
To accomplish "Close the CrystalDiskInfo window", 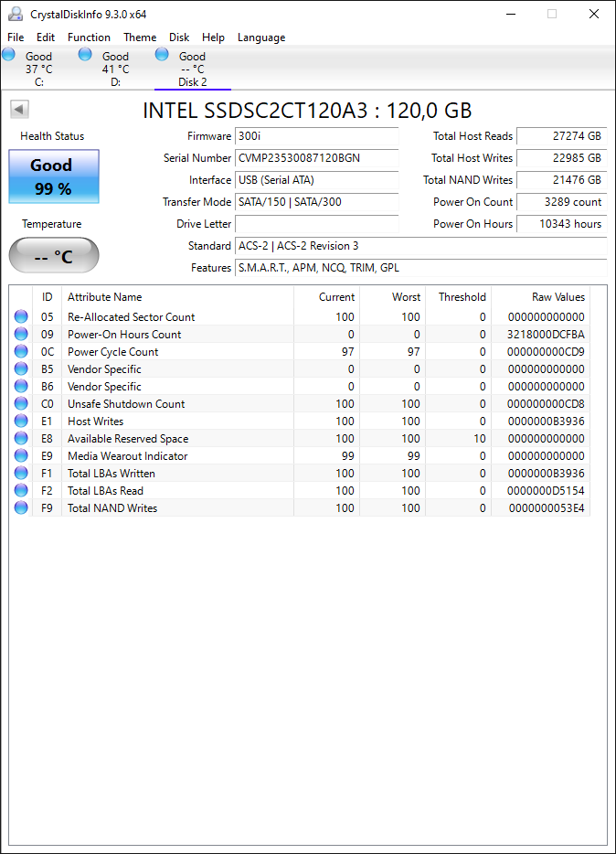I will coord(594,14).
